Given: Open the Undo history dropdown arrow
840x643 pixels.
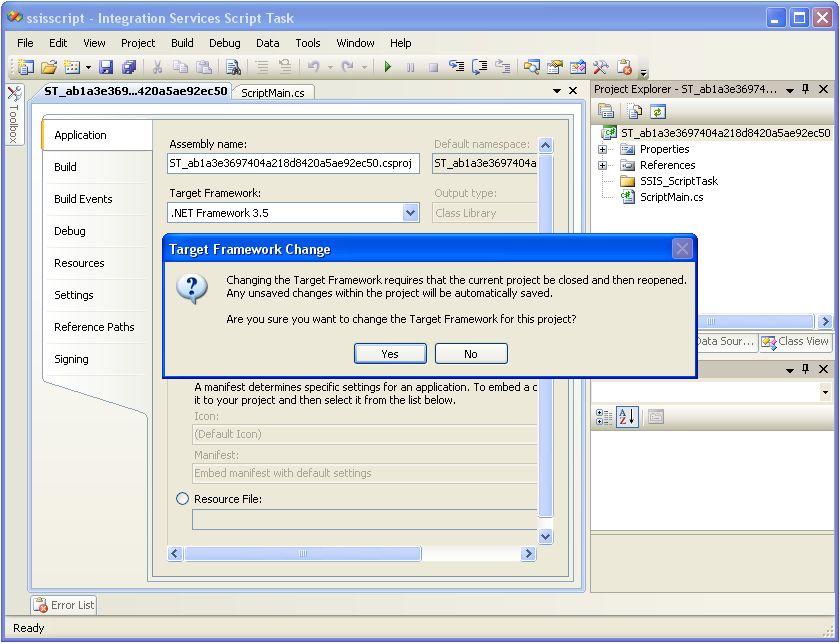Looking at the screenshot, I should tap(330, 67).
